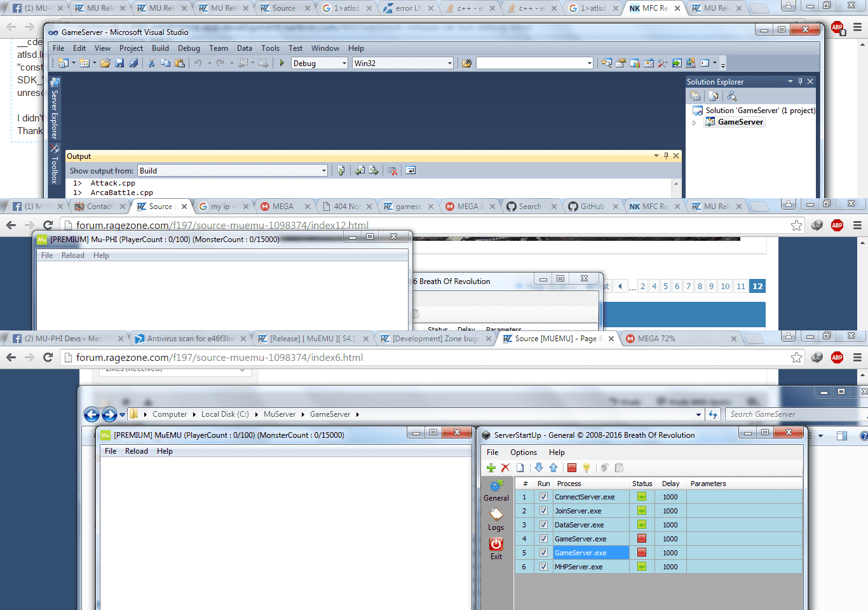Go back in the Explorer window navigation
The image size is (868, 610).
click(x=92, y=414)
